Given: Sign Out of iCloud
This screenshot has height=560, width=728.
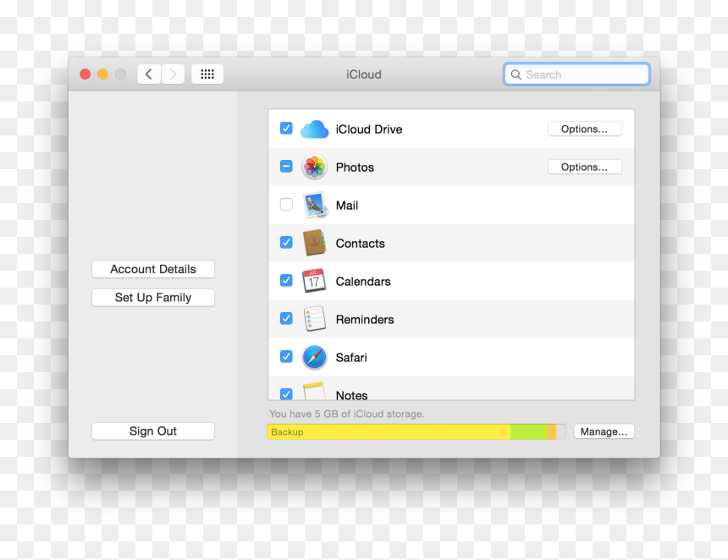Looking at the screenshot, I should tap(153, 431).
